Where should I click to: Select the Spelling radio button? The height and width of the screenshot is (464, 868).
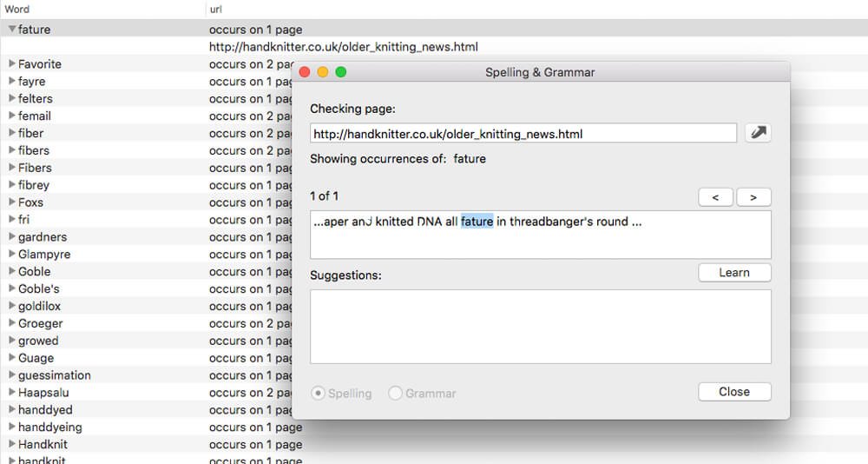coord(319,394)
